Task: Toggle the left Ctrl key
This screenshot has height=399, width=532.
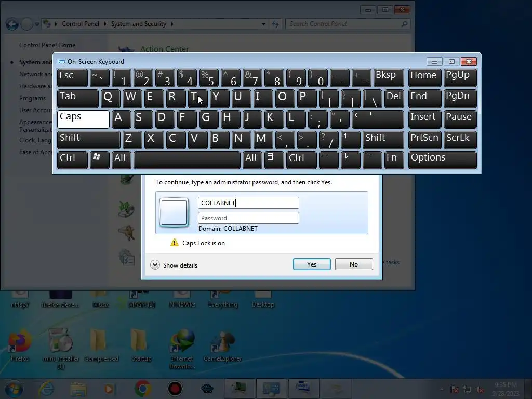Action: (x=72, y=160)
